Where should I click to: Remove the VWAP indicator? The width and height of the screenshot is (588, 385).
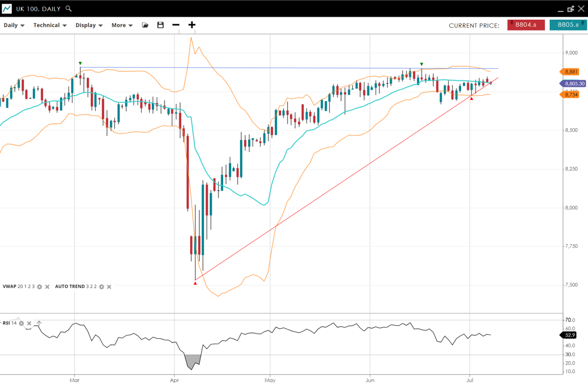(47, 287)
